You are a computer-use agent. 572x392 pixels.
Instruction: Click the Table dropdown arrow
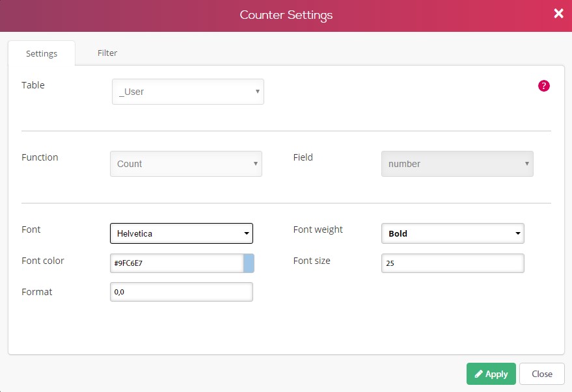click(257, 92)
